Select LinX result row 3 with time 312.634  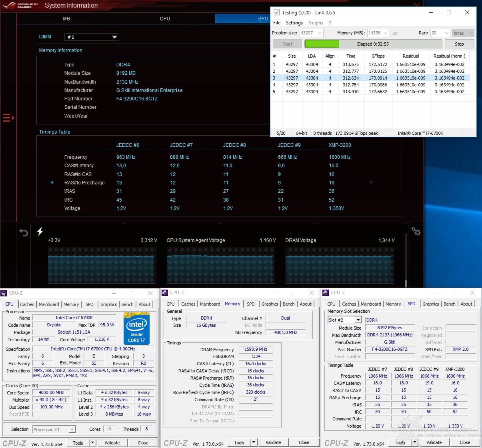tap(370, 78)
